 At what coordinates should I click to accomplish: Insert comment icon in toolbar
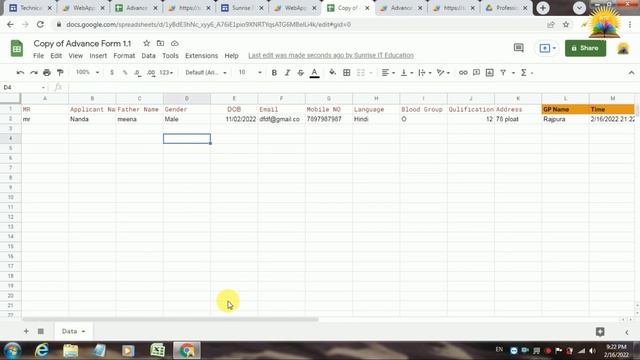(x=476, y=73)
